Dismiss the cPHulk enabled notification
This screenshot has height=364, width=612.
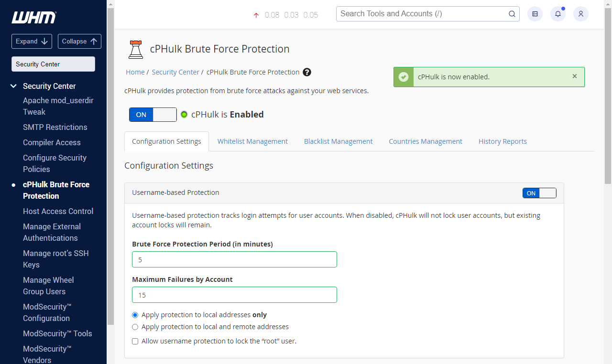pyautogui.click(x=574, y=76)
